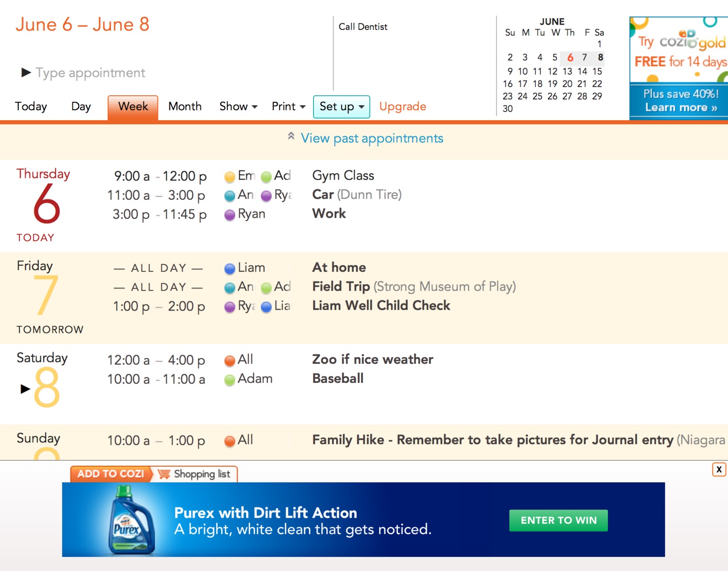The height and width of the screenshot is (571, 728).
Task: Open the Family Hike event
Action: coord(519,440)
